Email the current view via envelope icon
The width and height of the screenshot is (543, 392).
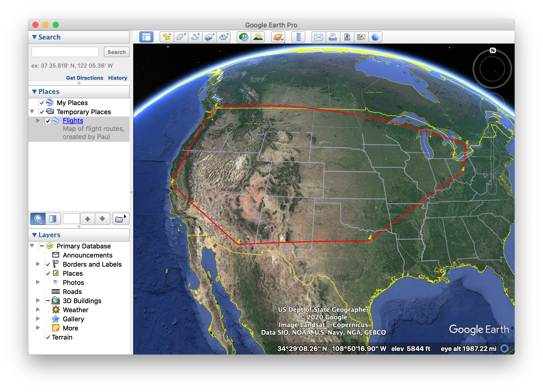318,37
